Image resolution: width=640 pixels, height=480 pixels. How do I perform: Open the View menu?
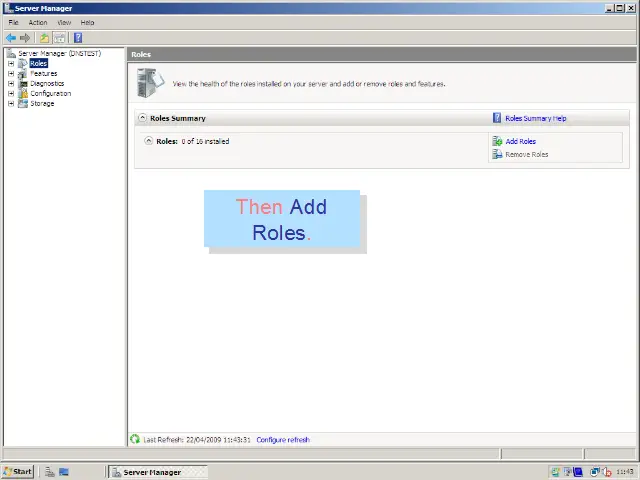(64, 22)
